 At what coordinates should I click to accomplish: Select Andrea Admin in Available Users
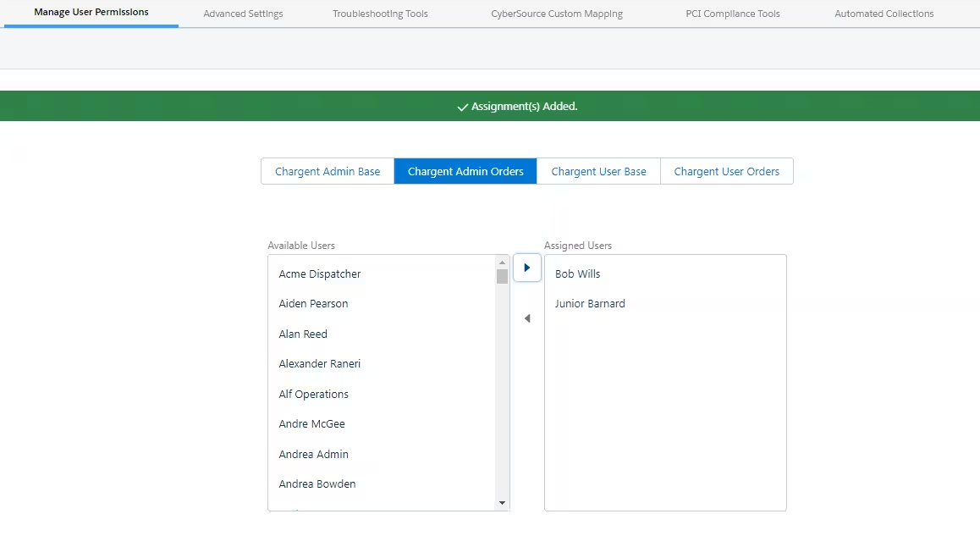pos(382,454)
